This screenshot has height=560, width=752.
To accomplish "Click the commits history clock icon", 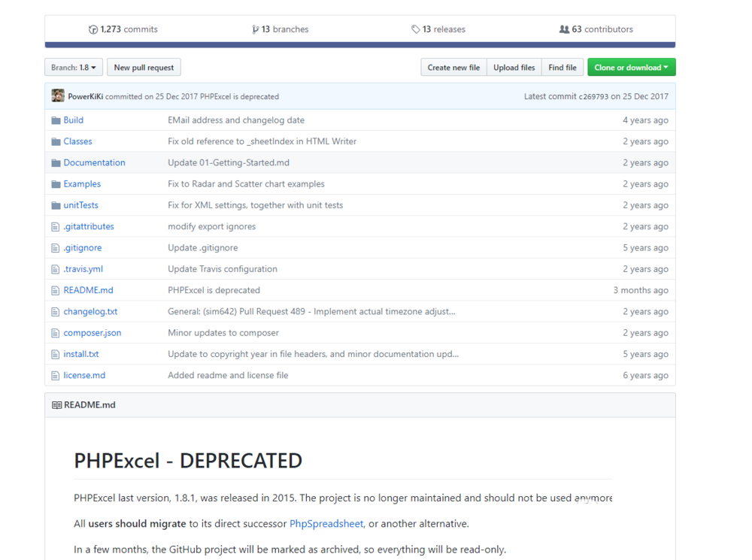I will [x=93, y=29].
